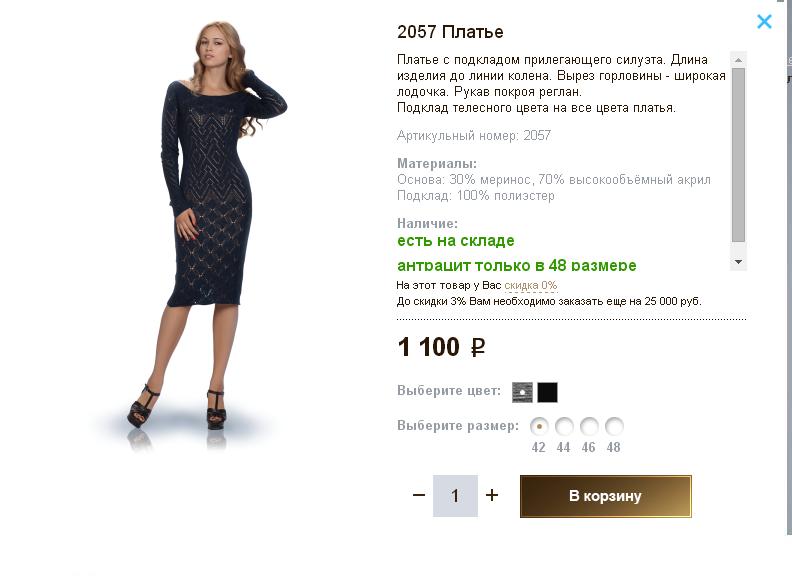This screenshot has width=792, height=579.
Task: Close the product popup with the blue X
Action: pyautogui.click(x=764, y=21)
